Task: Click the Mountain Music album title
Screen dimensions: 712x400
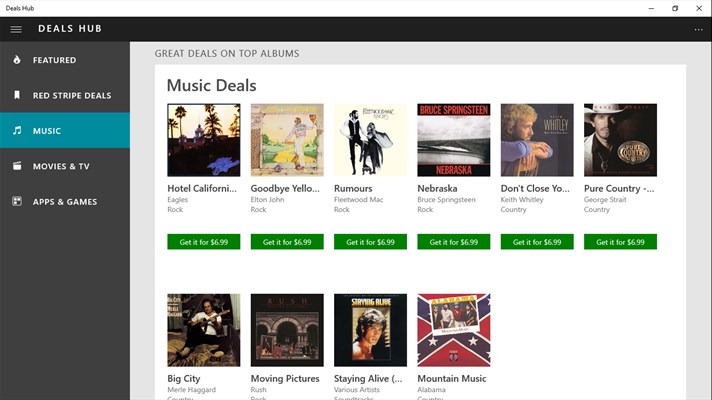Action: click(451, 379)
